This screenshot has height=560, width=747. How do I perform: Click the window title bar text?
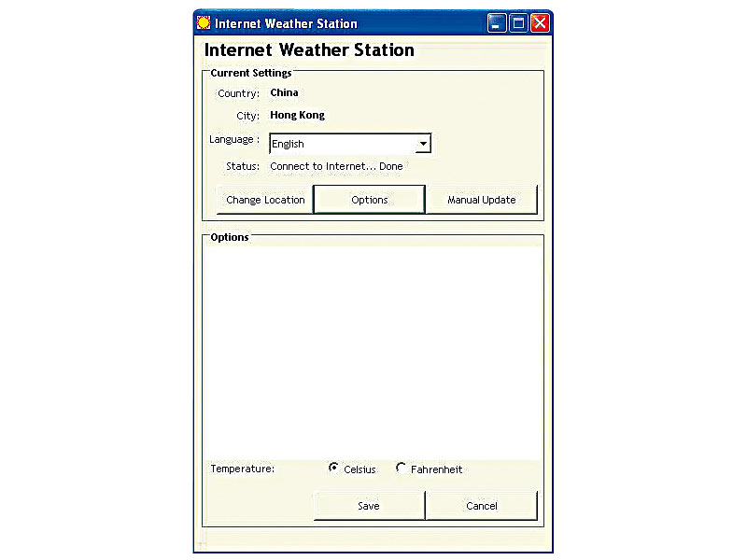click(286, 23)
